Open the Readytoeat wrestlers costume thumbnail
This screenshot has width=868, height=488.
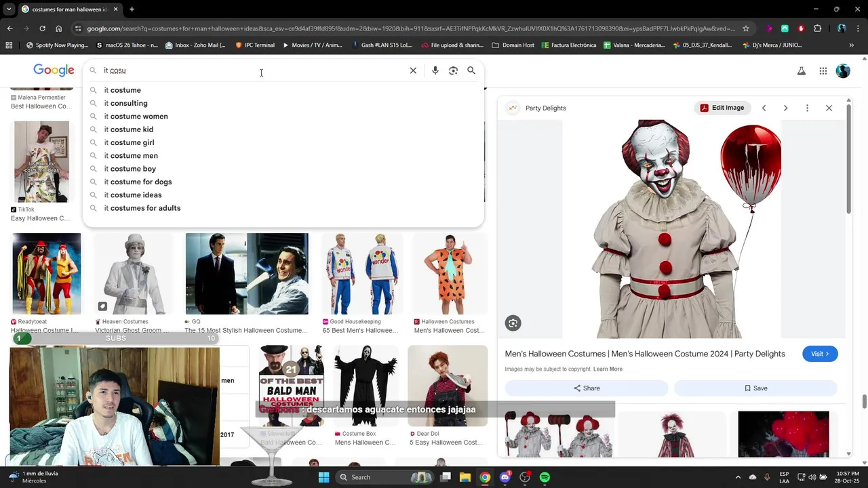point(46,274)
